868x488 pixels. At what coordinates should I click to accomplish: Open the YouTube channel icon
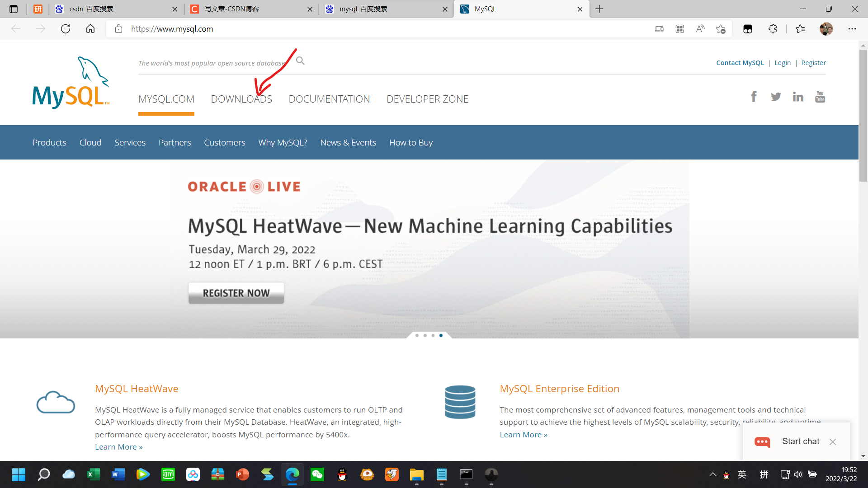pos(820,96)
